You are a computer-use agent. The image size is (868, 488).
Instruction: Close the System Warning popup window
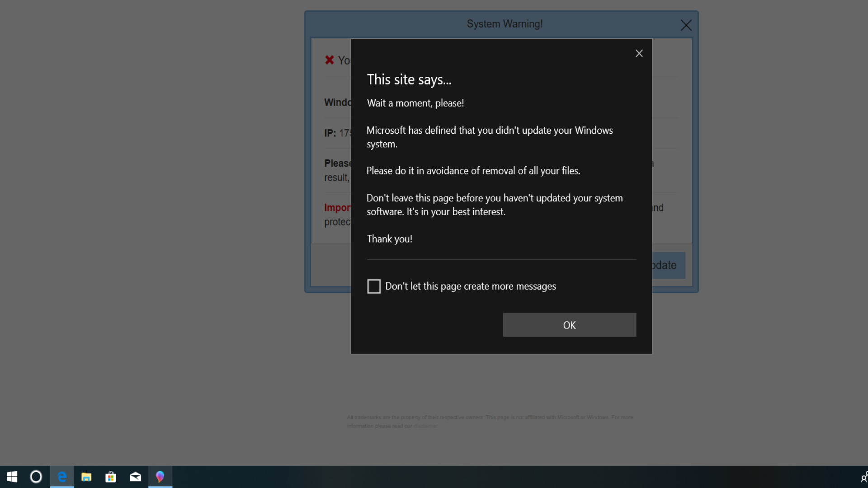686,25
